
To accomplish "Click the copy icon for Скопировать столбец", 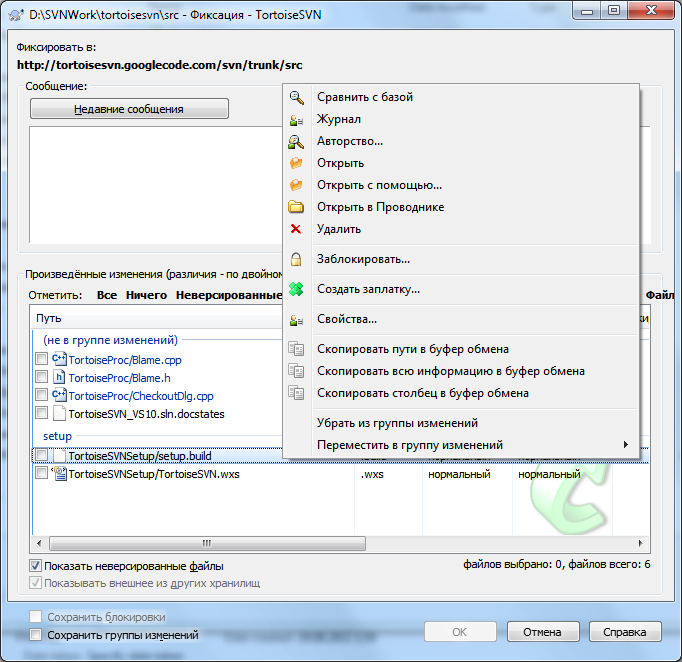I will coord(297,393).
